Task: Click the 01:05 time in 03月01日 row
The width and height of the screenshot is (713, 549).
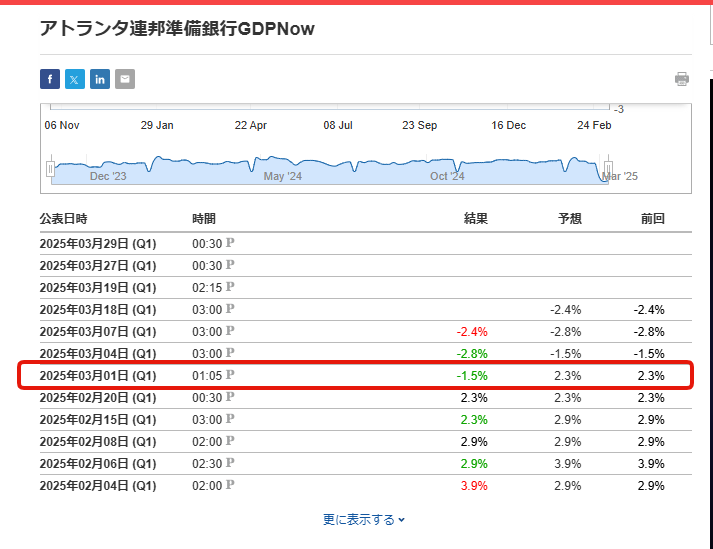Action: [207, 376]
